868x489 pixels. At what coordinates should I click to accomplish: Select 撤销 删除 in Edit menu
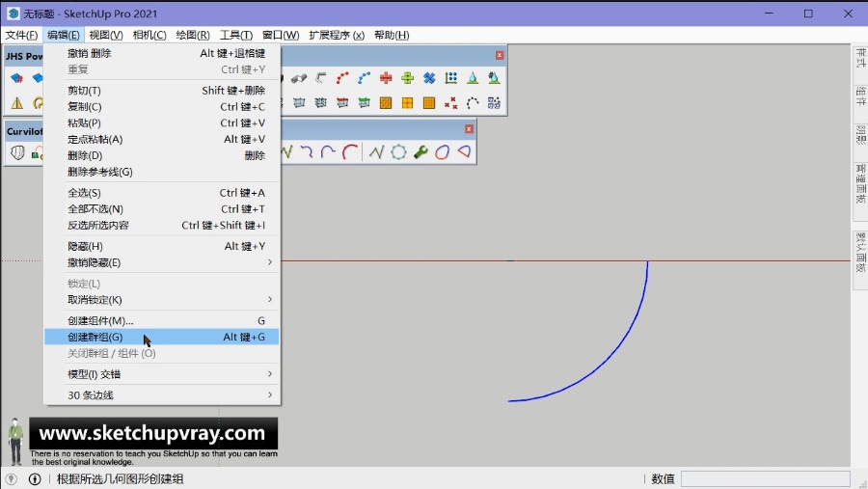coord(162,53)
